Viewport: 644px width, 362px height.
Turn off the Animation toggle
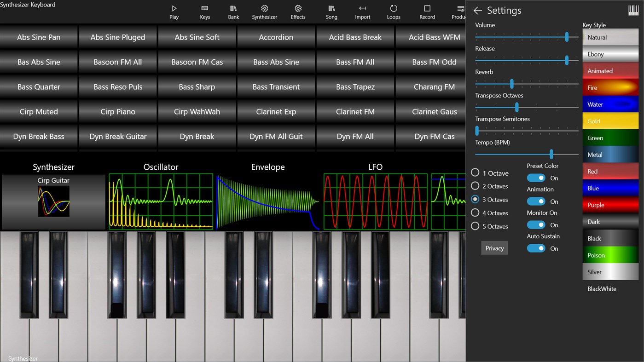[536, 201]
